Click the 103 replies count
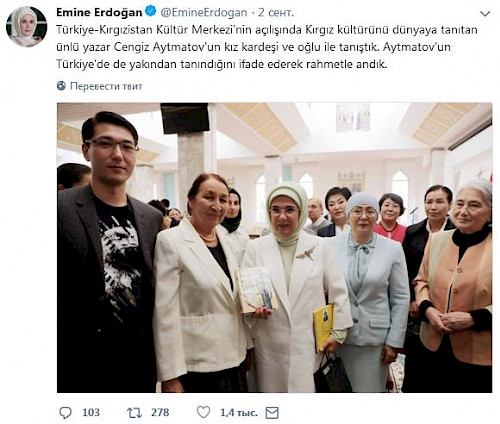This screenshot has width=500, height=424. pos(91,413)
